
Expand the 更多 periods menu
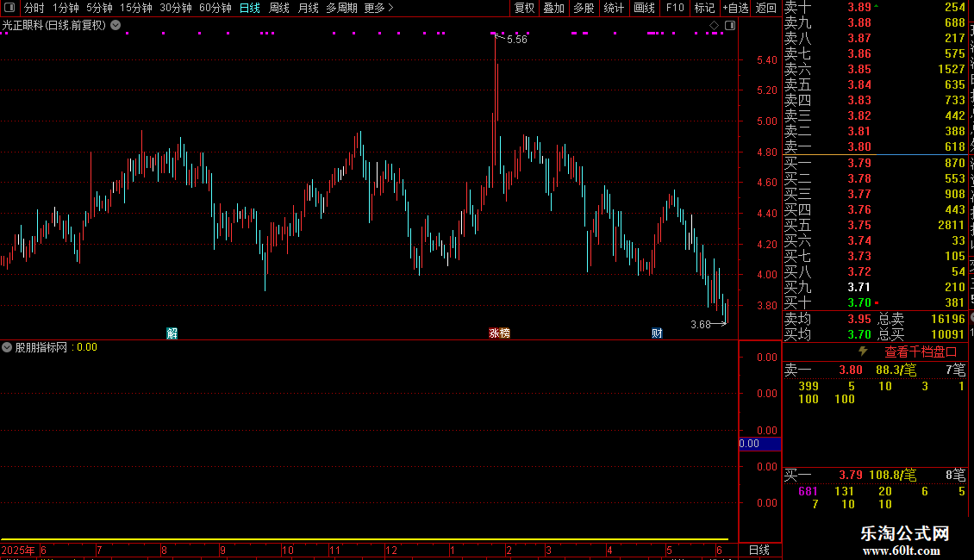coord(378,8)
